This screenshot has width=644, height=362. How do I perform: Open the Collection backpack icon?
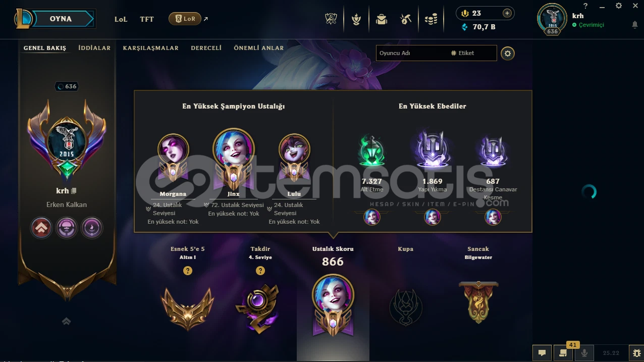pos(381,19)
